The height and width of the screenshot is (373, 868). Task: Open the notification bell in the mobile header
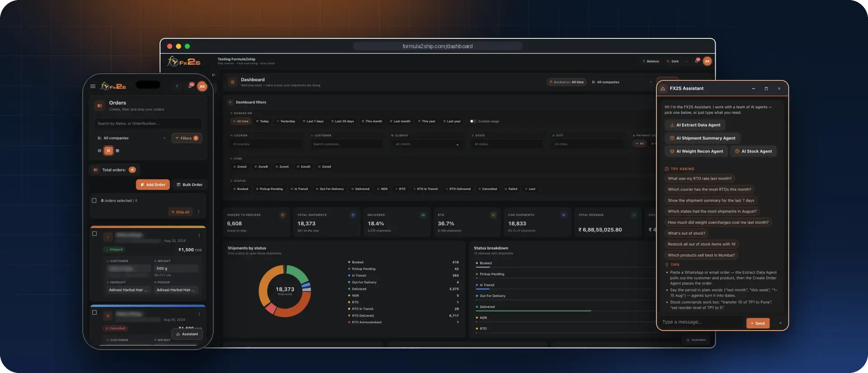pos(191,85)
